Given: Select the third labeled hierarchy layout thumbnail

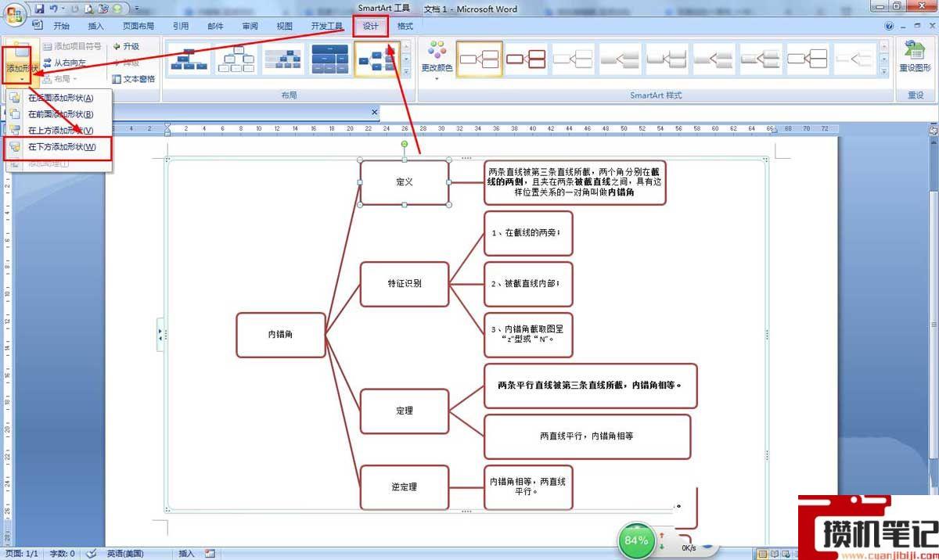Looking at the screenshot, I should point(283,59).
